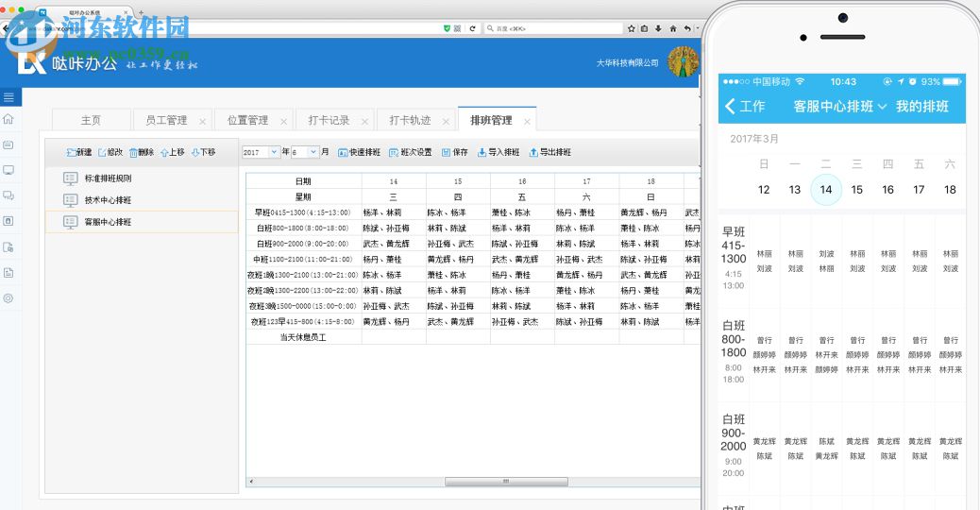Click browser bookmark star icon
The width and height of the screenshot is (980, 510).
(632, 28)
